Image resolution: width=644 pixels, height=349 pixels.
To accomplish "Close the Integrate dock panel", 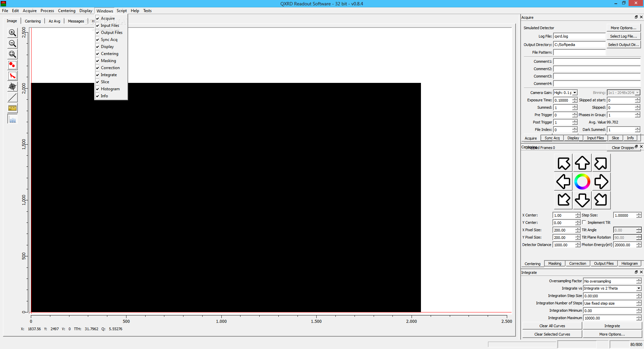I will [641, 272].
